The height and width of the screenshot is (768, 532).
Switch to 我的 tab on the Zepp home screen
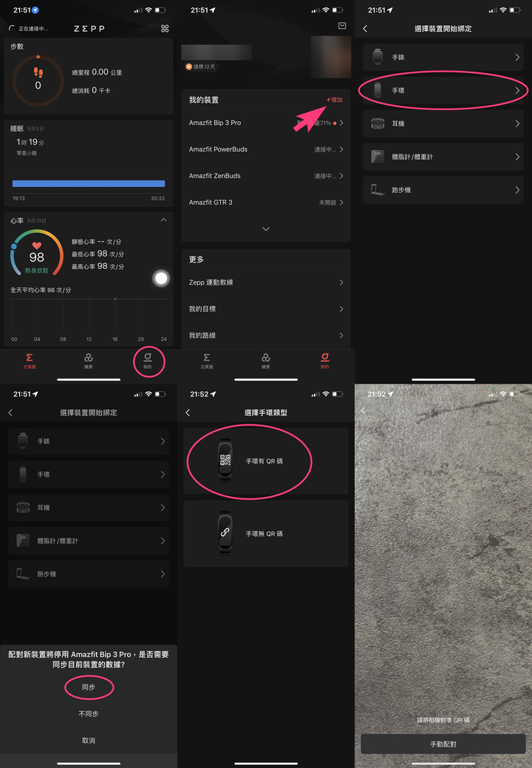click(147, 361)
